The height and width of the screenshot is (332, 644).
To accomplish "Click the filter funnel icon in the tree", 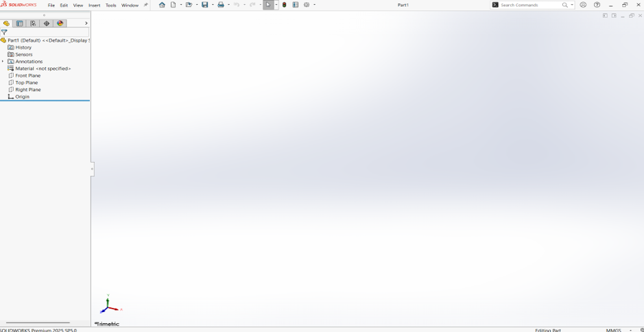I will [4, 32].
